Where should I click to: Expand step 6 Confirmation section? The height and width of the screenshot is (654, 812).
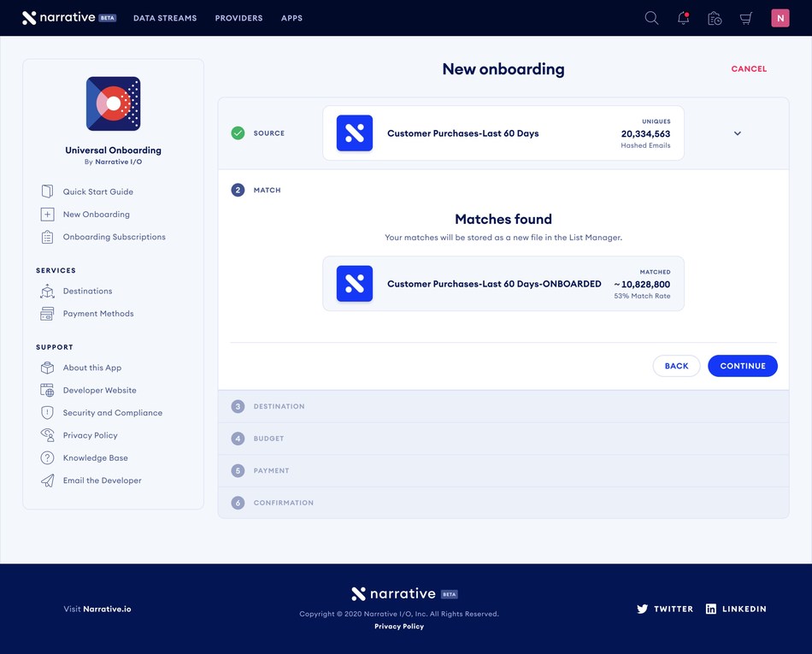(x=503, y=503)
